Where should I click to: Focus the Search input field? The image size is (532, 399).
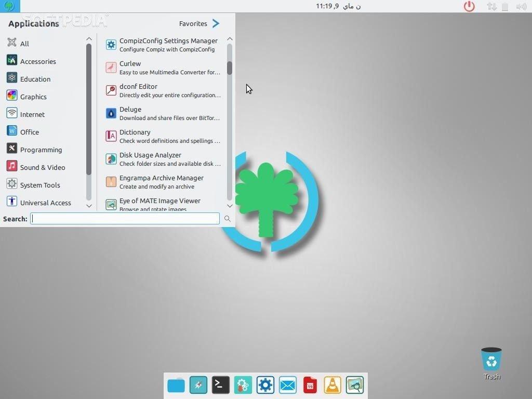(x=125, y=219)
